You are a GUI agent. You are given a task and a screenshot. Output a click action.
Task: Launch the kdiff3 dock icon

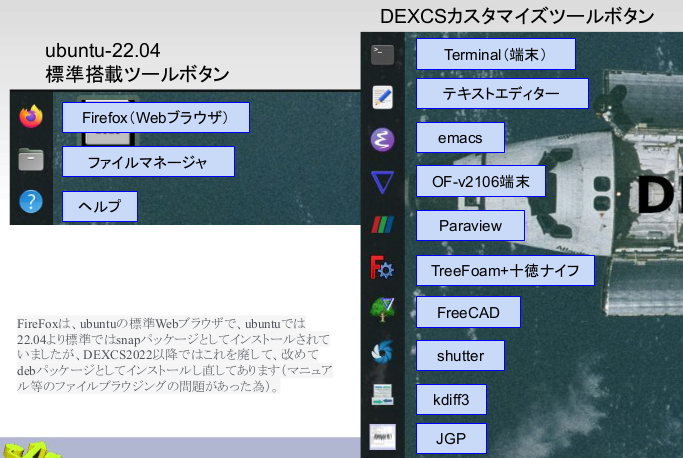click(382, 396)
